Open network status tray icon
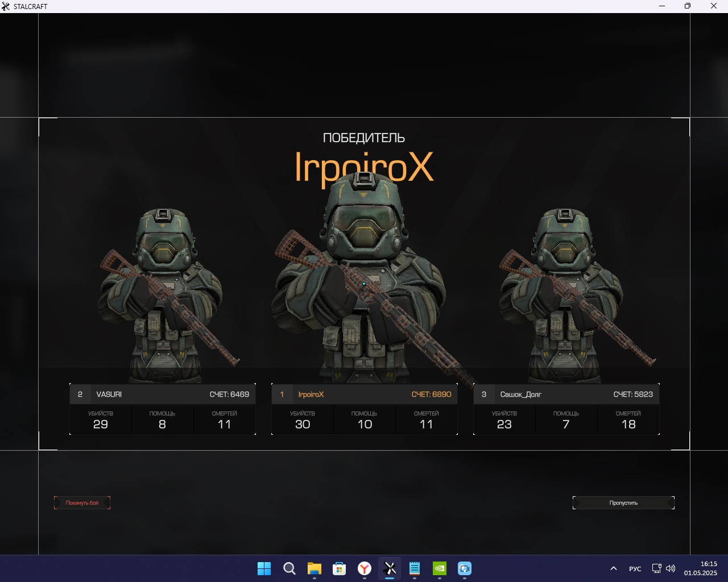Image resolution: width=728 pixels, height=582 pixels. [656, 568]
